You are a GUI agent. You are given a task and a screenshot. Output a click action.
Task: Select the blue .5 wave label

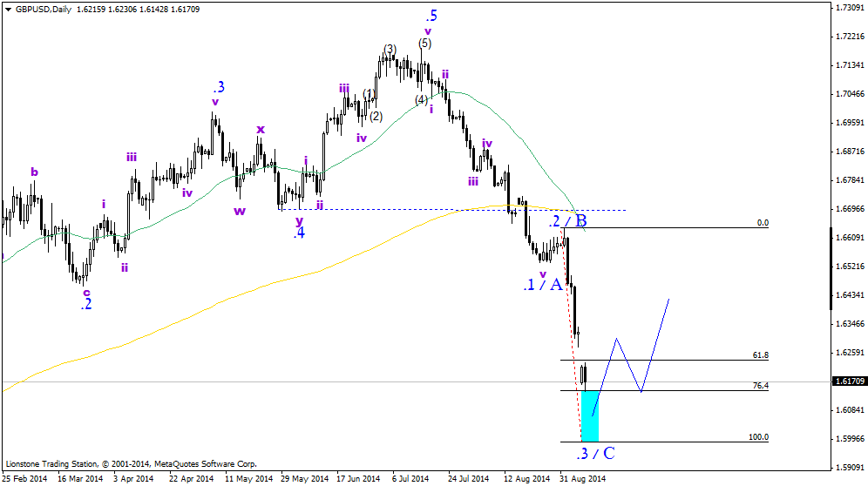431,16
